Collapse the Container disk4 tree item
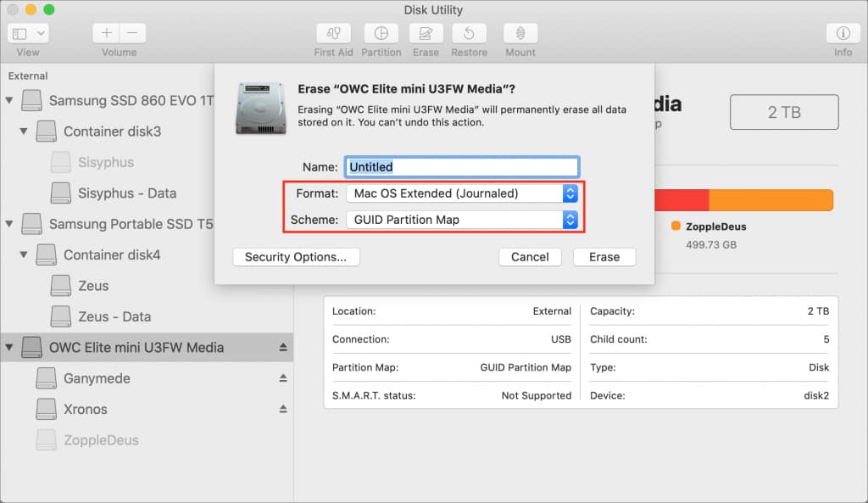Viewport: 868px width, 503px height. 24,255
